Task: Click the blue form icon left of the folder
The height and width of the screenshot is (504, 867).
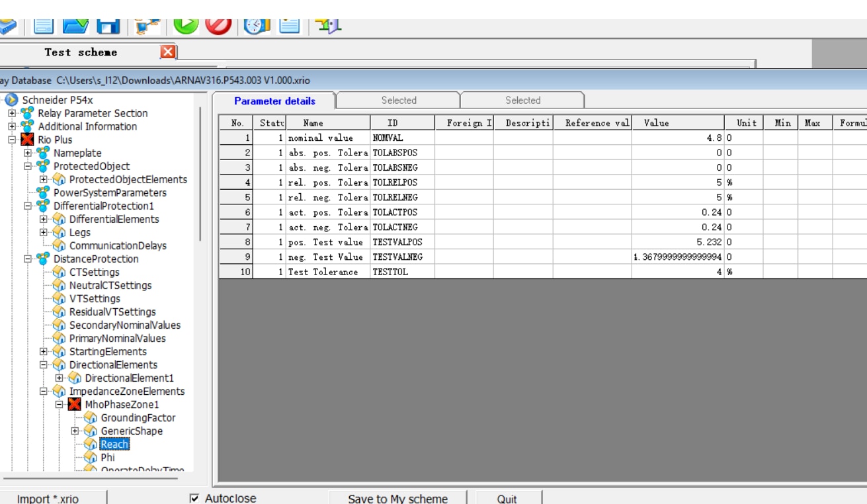Action: point(44,26)
